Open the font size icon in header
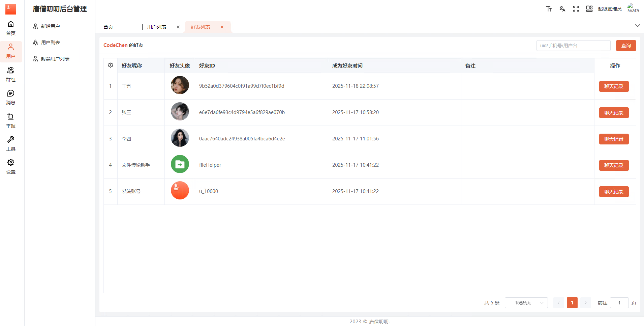Image resolution: width=644 pixels, height=326 pixels. 549,9
